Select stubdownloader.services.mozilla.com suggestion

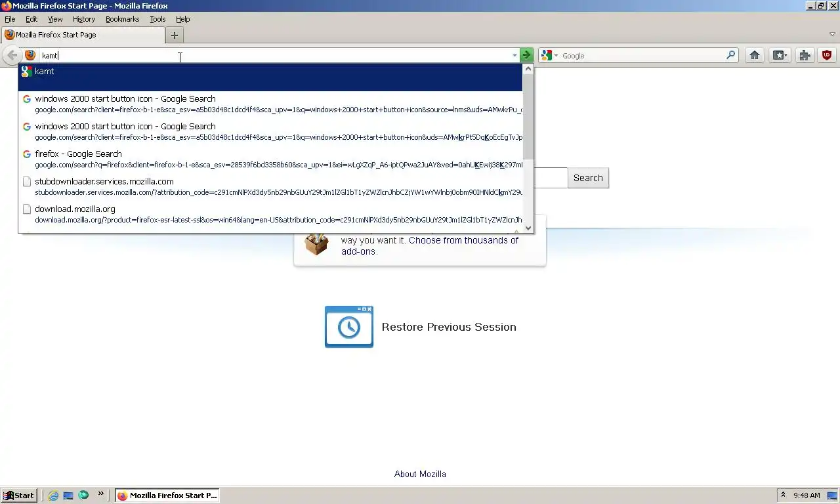[x=270, y=187]
